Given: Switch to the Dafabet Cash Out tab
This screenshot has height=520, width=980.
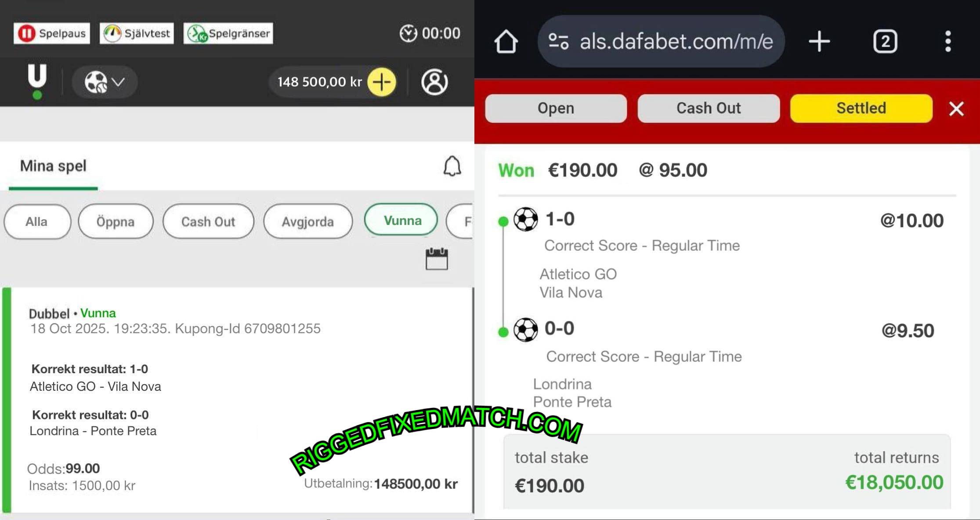Looking at the screenshot, I should coord(709,108).
